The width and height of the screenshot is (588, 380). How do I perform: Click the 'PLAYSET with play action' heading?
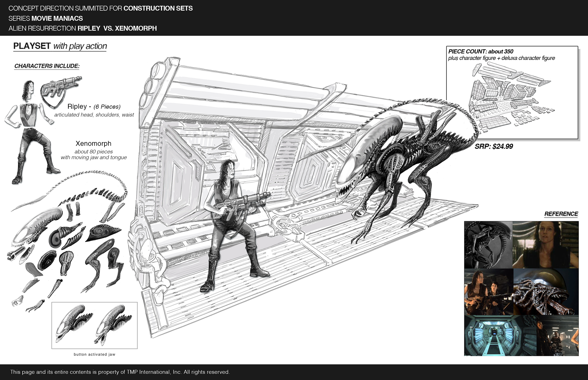(x=60, y=46)
